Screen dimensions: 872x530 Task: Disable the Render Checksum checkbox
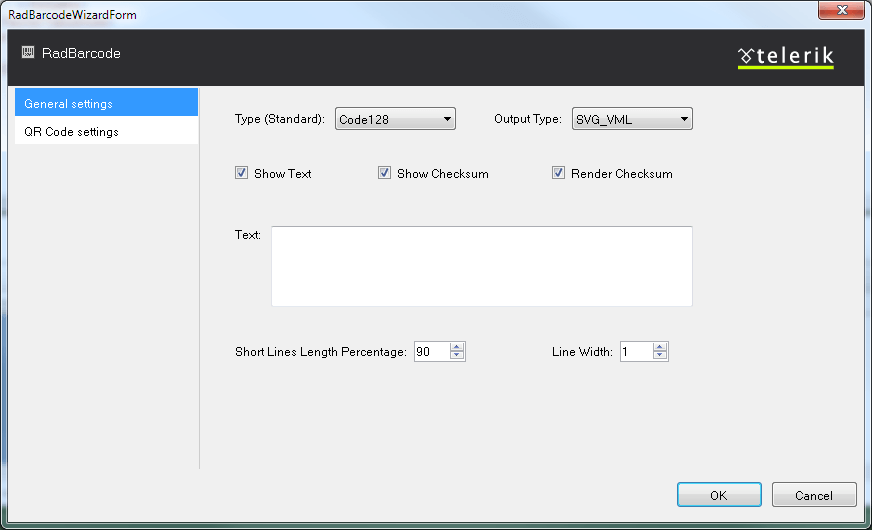tap(558, 173)
